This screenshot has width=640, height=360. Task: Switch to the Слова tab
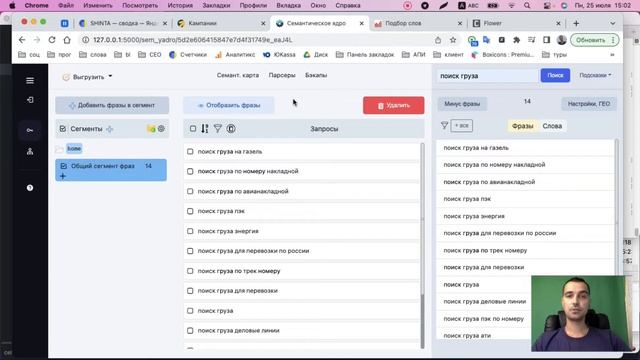tap(552, 126)
